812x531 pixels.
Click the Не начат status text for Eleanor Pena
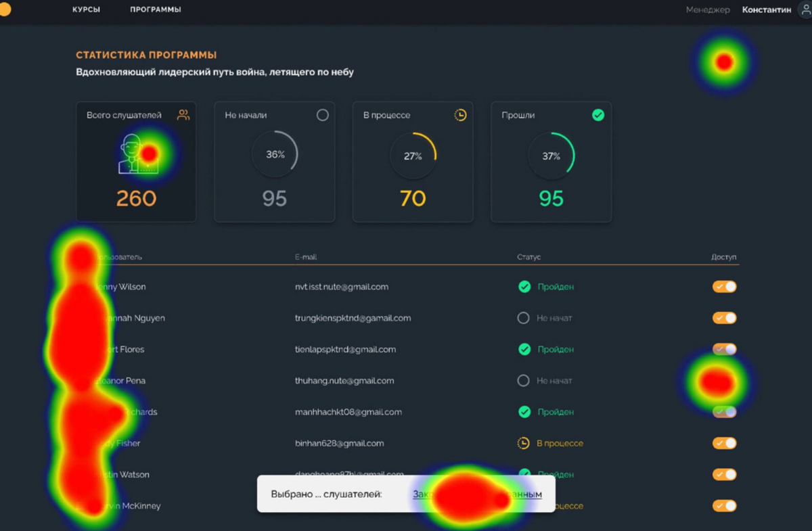tap(554, 381)
